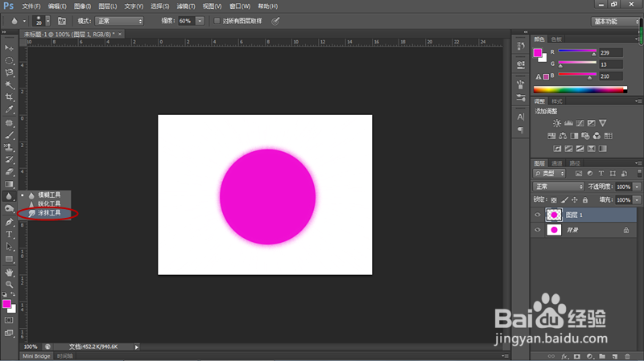Select the History Brush tool
This screenshot has height=361, width=644.
point(9,159)
